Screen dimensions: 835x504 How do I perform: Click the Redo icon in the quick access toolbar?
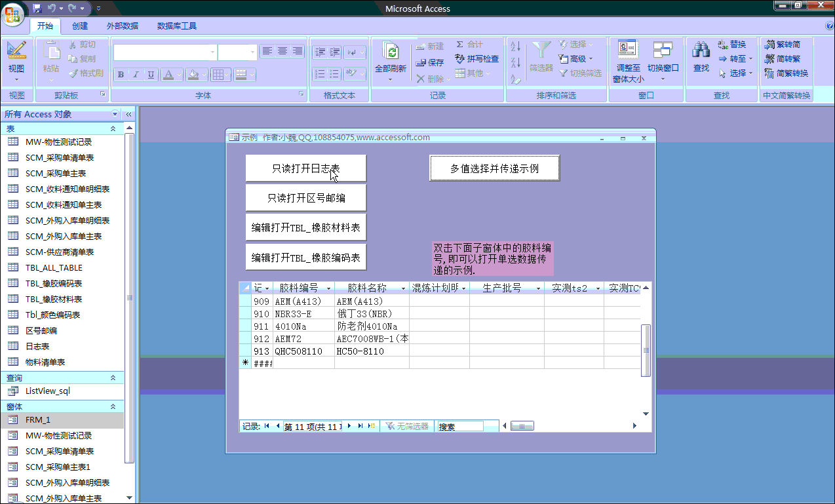coord(73,9)
